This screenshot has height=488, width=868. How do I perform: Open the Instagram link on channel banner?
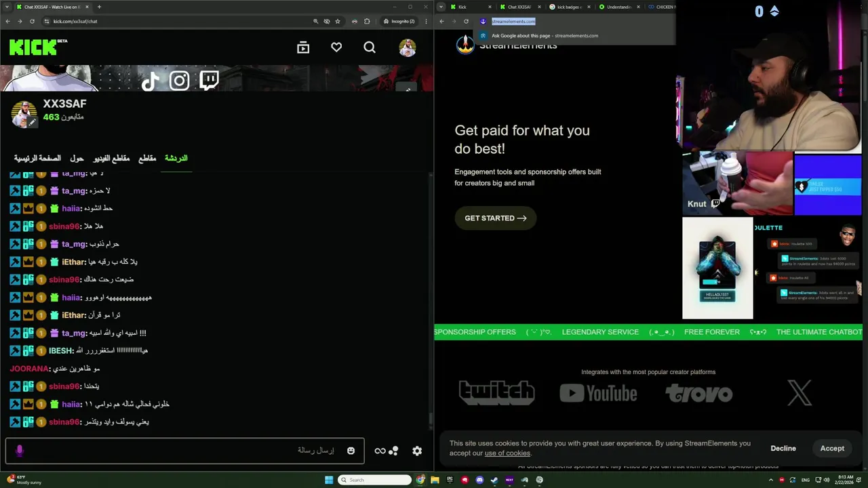[x=180, y=81]
